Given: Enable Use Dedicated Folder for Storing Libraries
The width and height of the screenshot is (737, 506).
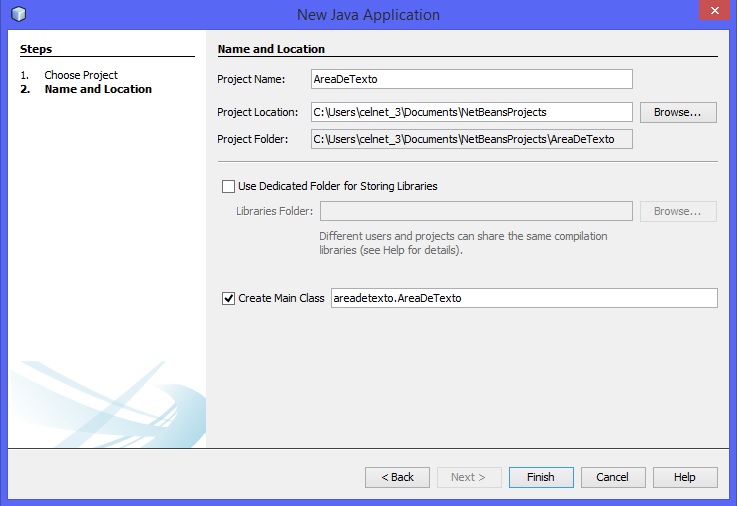Looking at the screenshot, I should point(228,186).
